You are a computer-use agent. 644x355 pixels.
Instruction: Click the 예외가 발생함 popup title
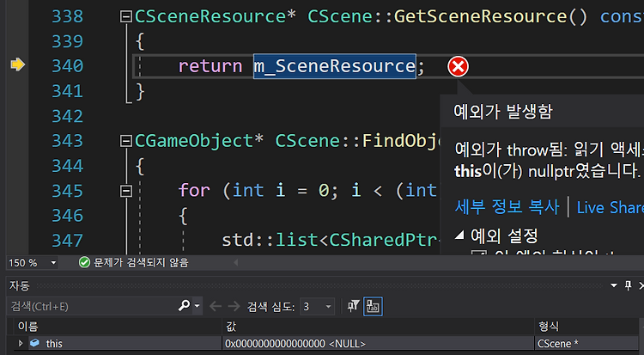tap(503, 112)
